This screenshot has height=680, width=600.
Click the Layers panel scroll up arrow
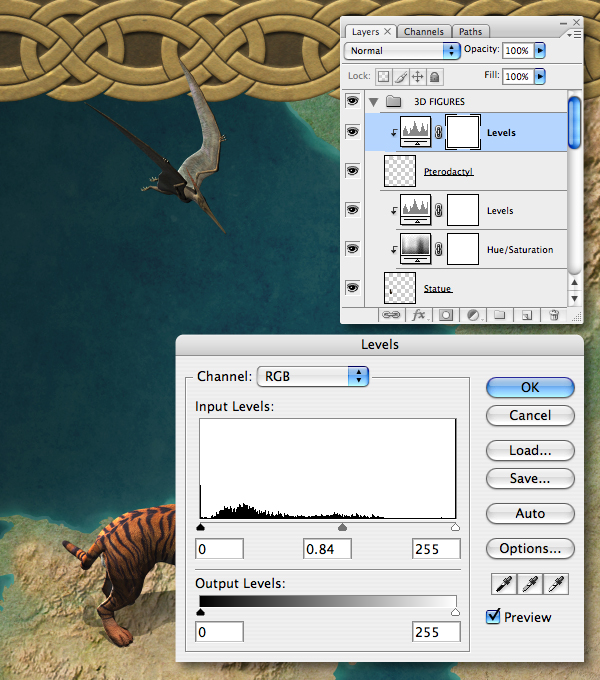574,282
